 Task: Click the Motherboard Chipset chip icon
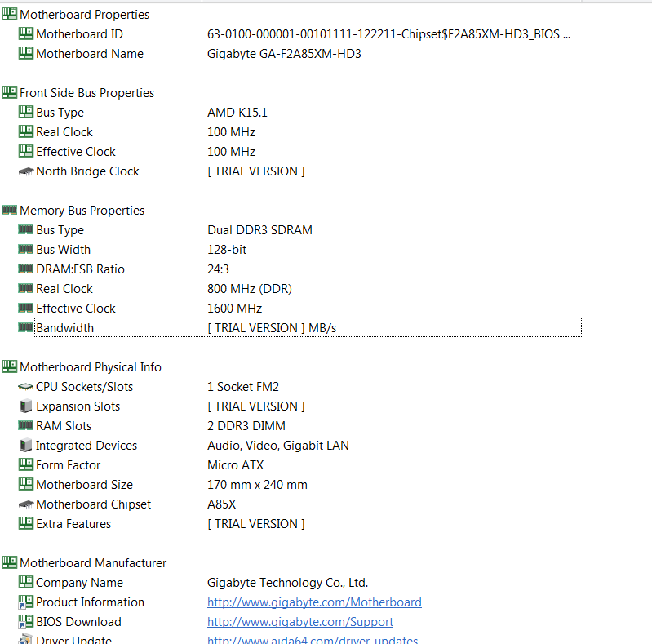[26, 504]
